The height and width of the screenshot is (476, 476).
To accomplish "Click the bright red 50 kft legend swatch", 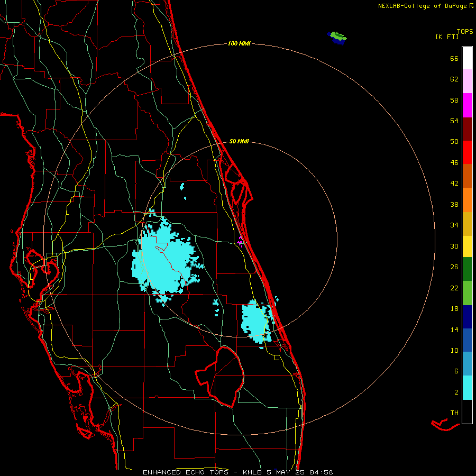I will [467, 153].
